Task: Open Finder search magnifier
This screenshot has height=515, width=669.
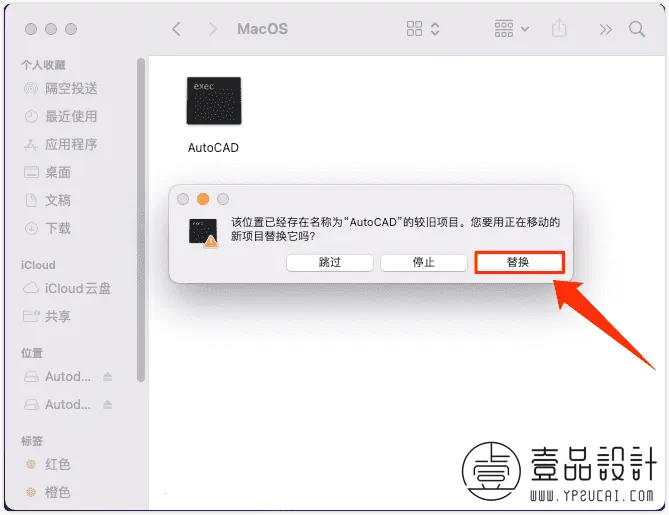Action: [x=637, y=29]
